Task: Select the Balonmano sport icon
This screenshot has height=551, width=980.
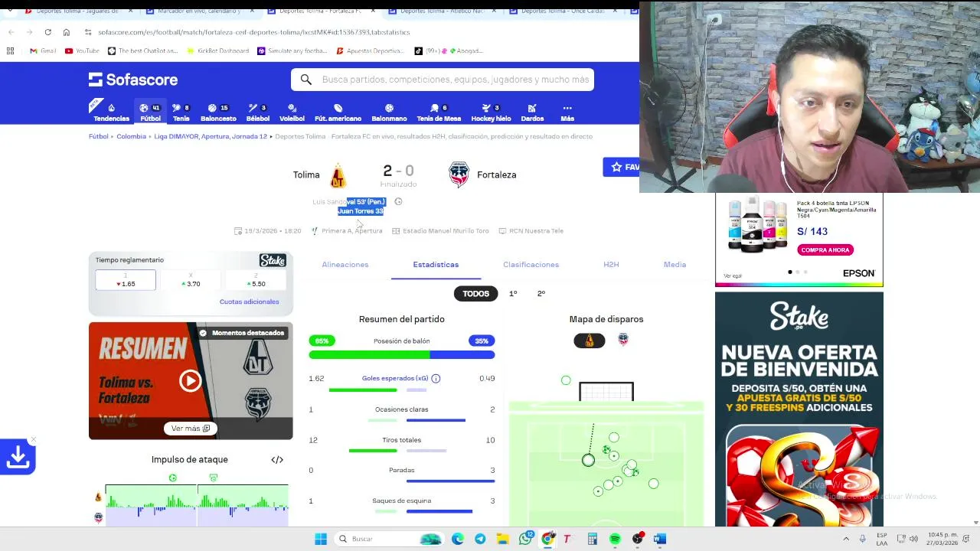Action: [x=389, y=112]
